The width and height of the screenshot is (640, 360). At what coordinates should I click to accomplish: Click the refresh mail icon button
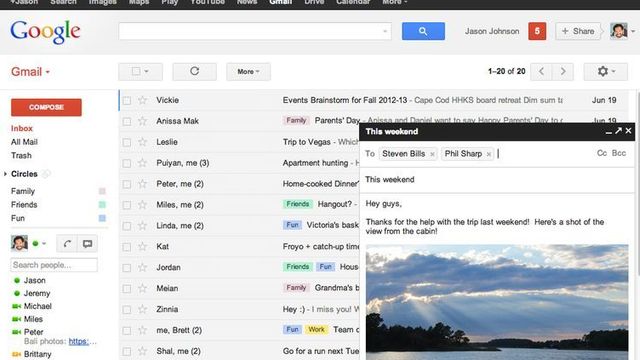(x=194, y=71)
